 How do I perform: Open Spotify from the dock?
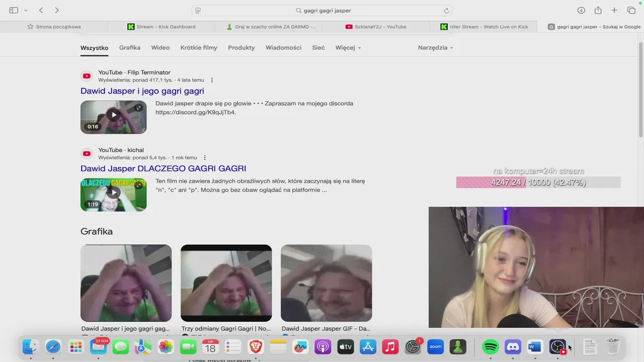tap(490, 346)
